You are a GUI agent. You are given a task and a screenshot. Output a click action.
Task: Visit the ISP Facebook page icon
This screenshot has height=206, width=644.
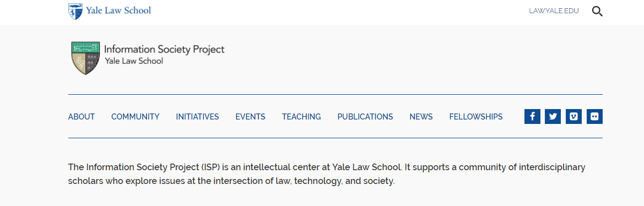pos(532,117)
